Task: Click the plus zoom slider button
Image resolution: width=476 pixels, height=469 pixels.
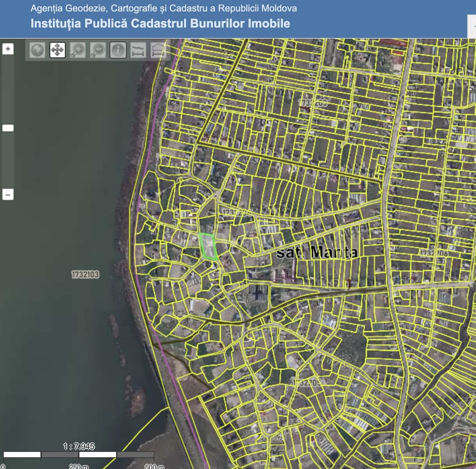Action: tap(8, 49)
